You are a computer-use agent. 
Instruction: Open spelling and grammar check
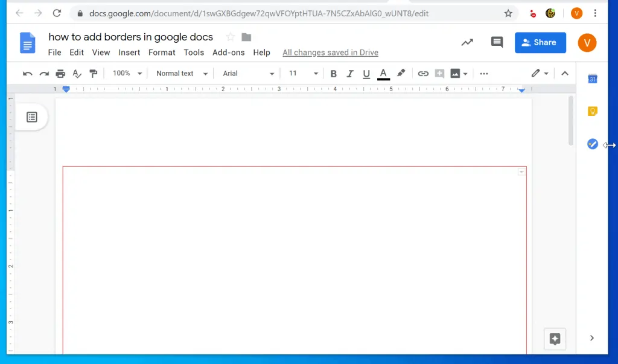point(76,73)
